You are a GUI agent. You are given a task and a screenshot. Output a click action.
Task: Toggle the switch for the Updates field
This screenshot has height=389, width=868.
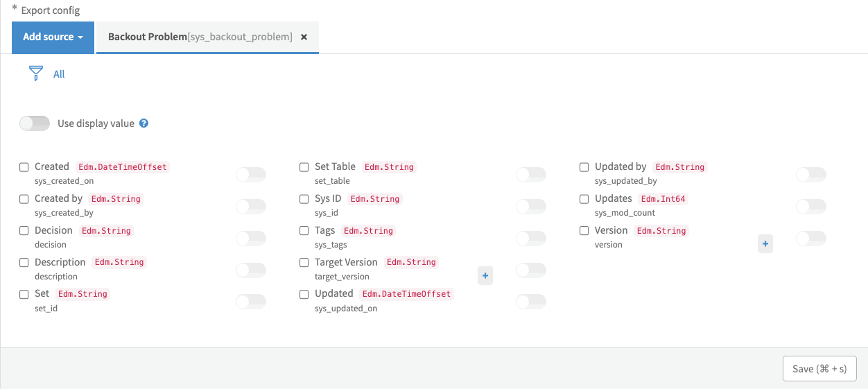811,207
